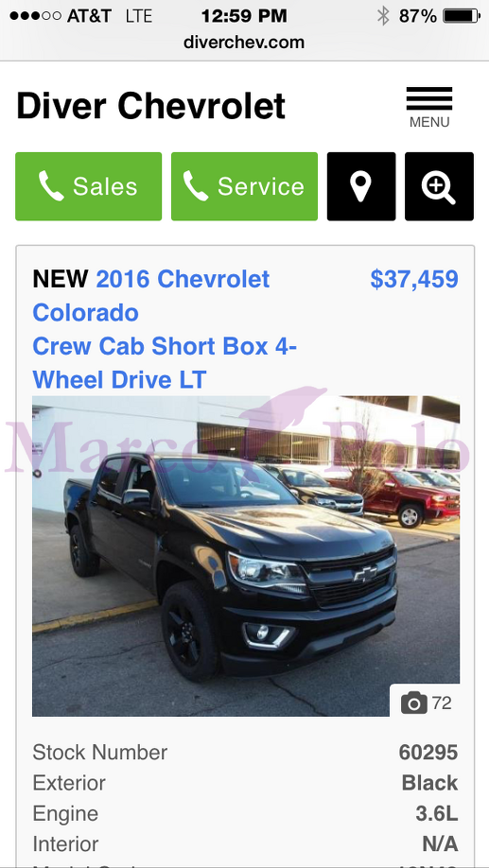Tap the battery indicator icon
The width and height of the screenshot is (489, 868).
coord(462,16)
